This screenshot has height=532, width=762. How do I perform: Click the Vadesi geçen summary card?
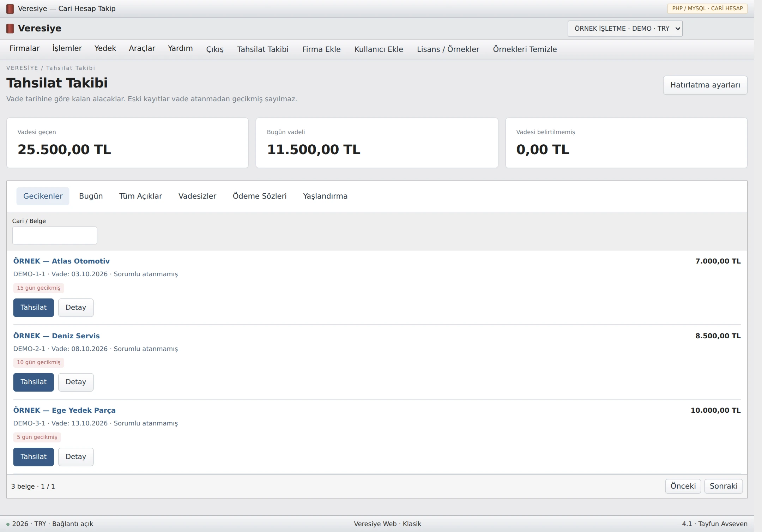[x=127, y=143]
